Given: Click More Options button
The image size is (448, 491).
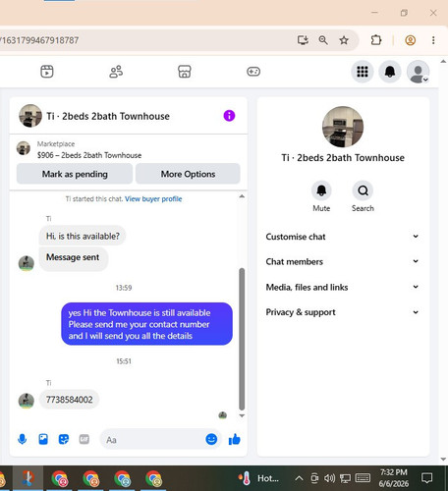Looking at the screenshot, I should coord(188,174).
